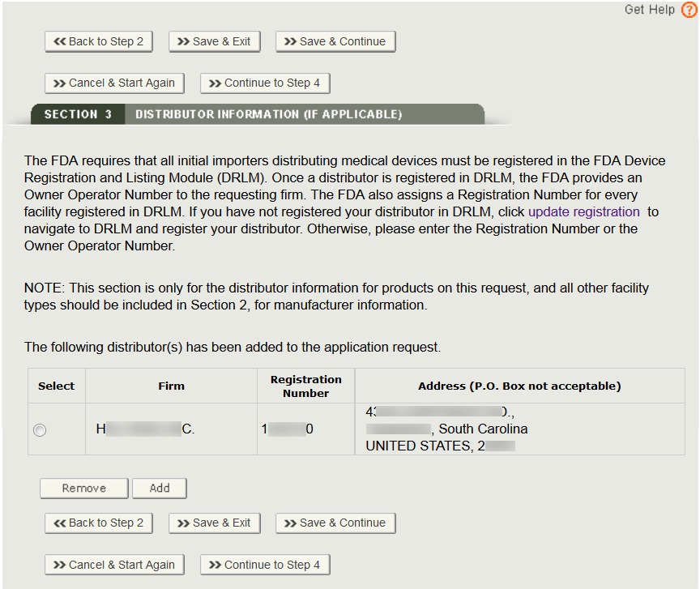Click the top Back to Step 2 button
The width and height of the screenshot is (700, 589).
click(x=99, y=41)
